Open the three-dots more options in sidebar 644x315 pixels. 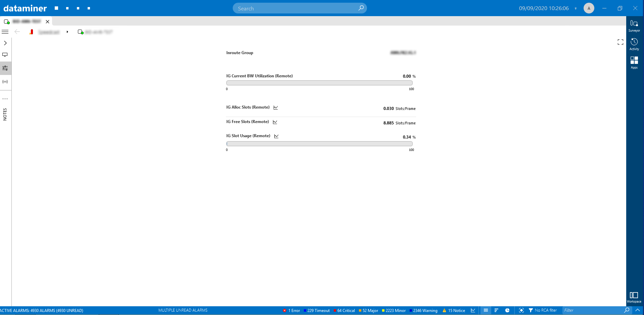[5, 99]
